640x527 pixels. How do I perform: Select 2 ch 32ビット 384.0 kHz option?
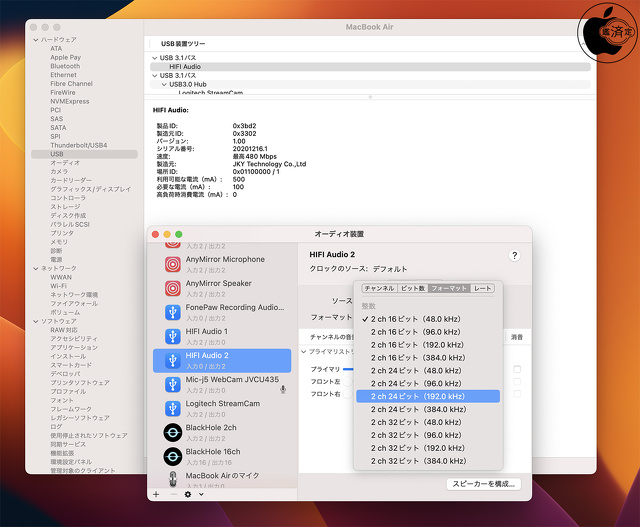[428, 461]
